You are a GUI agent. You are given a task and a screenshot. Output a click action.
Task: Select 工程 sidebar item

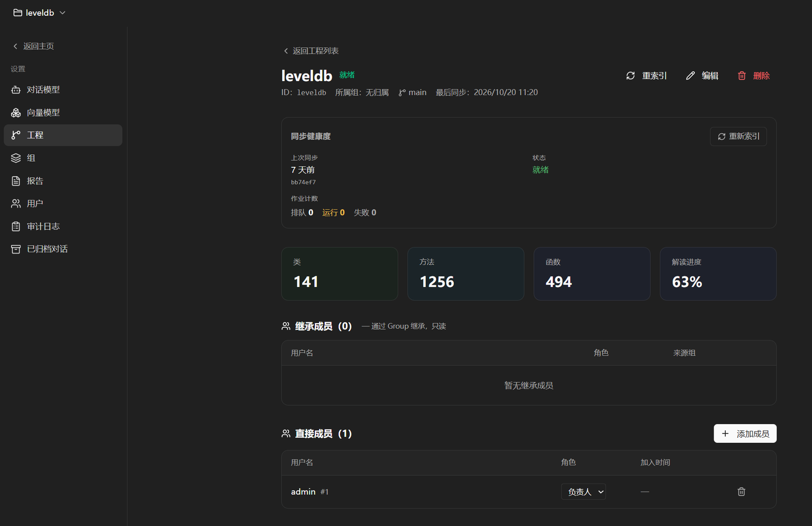tap(63, 135)
